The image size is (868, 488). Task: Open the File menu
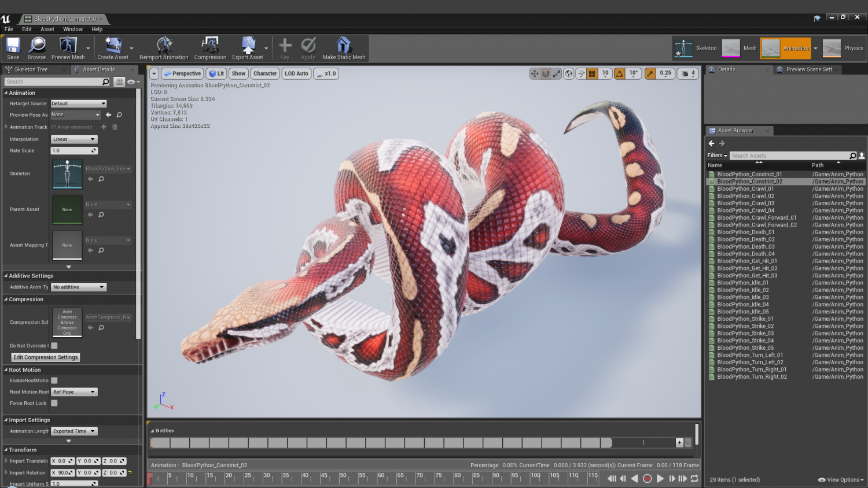[x=9, y=29]
